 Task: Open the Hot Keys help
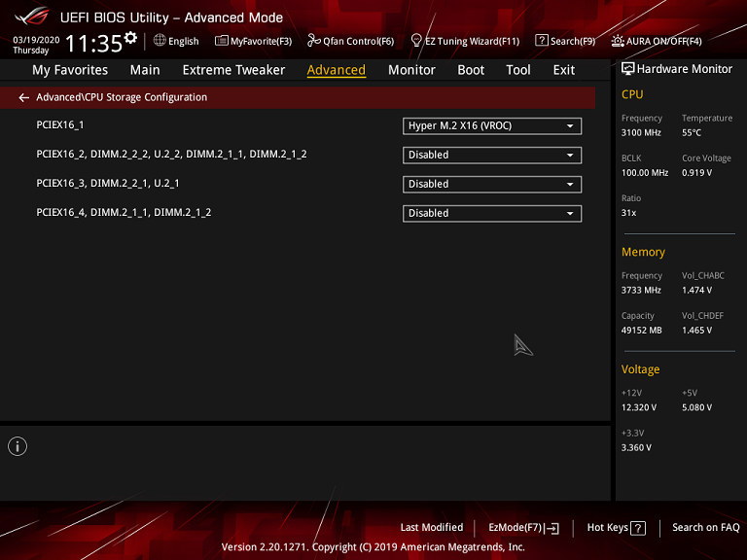click(616, 528)
